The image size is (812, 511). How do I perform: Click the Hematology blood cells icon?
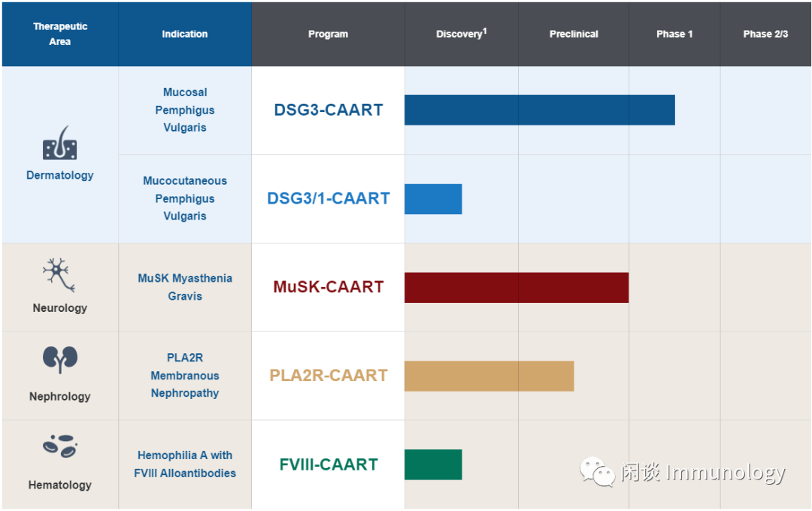pyautogui.click(x=59, y=446)
